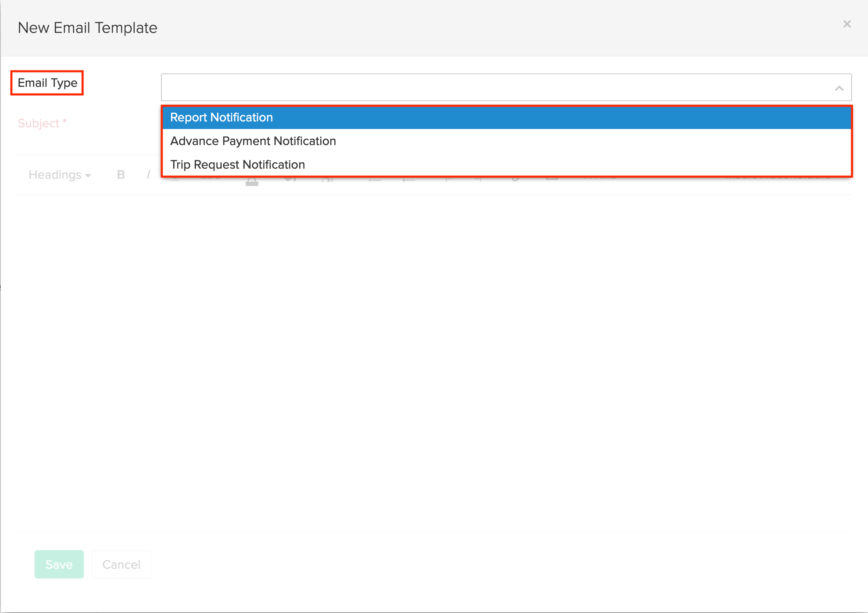
Task: Click the bullet list icon
Action: tap(375, 180)
